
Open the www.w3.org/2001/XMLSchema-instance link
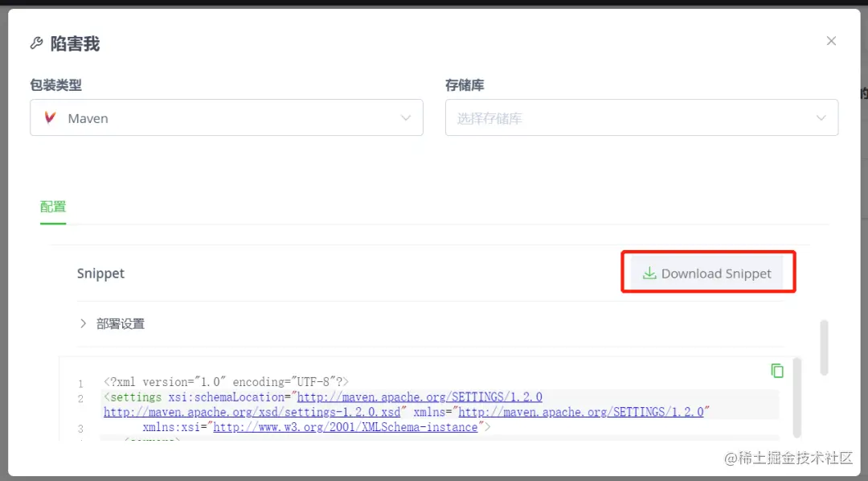[x=346, y=427]
